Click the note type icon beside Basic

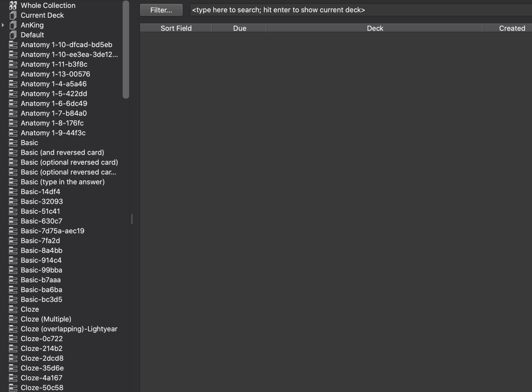coord(14,143)
